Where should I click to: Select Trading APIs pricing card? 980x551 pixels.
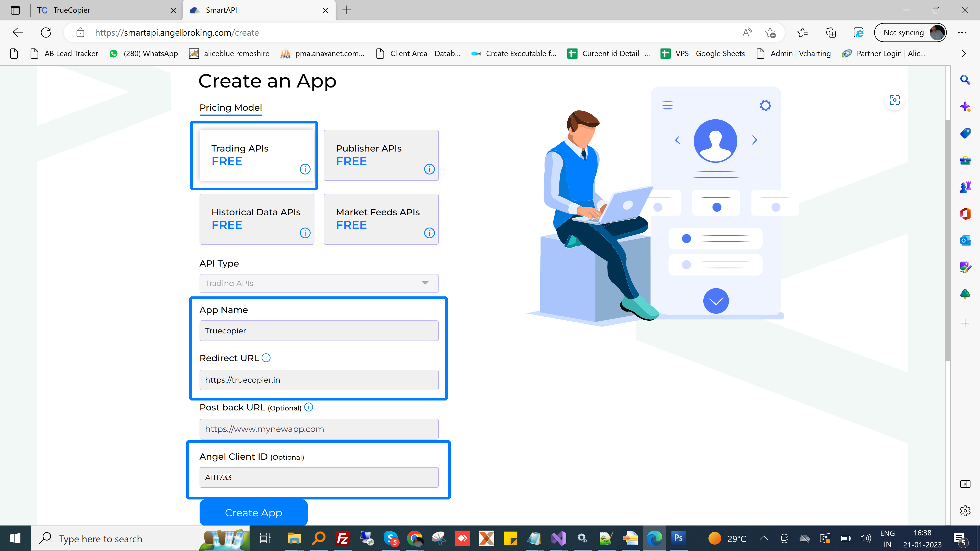pyautogui.click(x=257, y=155)
